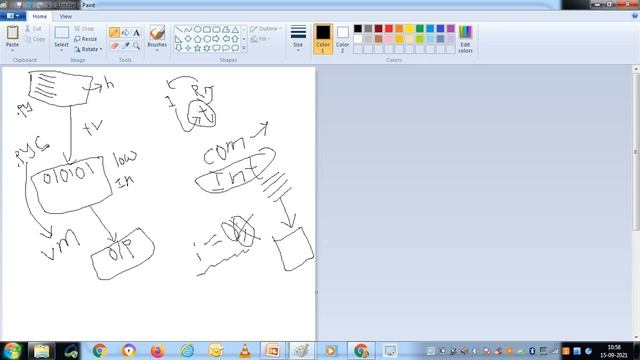
Task: Click the Crop button
Action: tap(84, 29)
